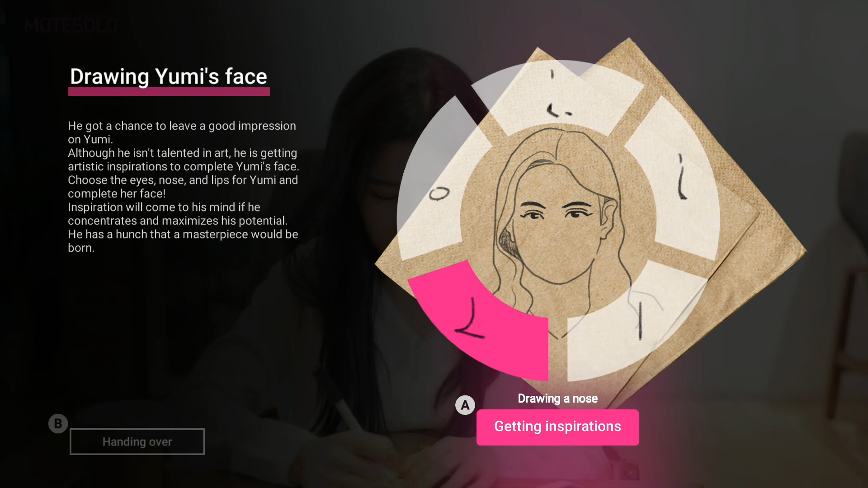
Task: Click the Drawing a nose label
Action: (557, 399)
